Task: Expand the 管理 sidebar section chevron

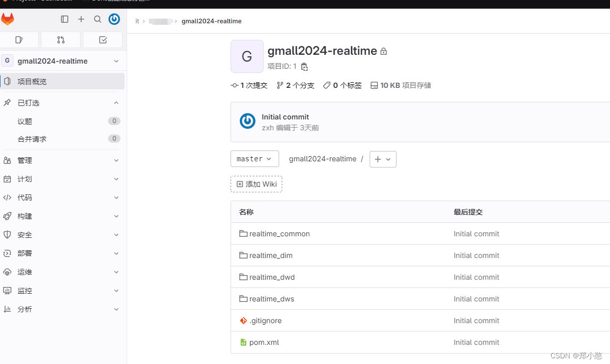Action: coord(116,160)
